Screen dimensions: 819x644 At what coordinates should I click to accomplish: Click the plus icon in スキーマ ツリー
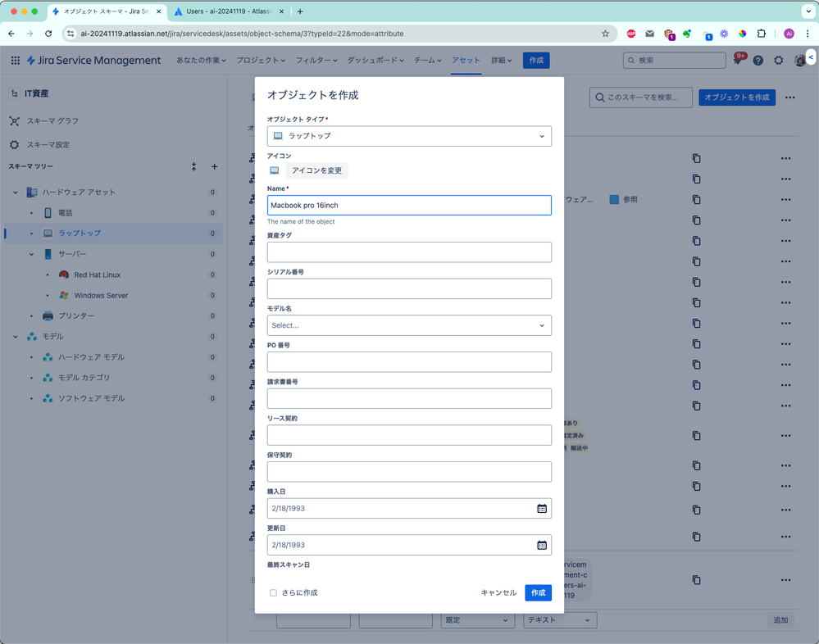[x=214, y=166]
